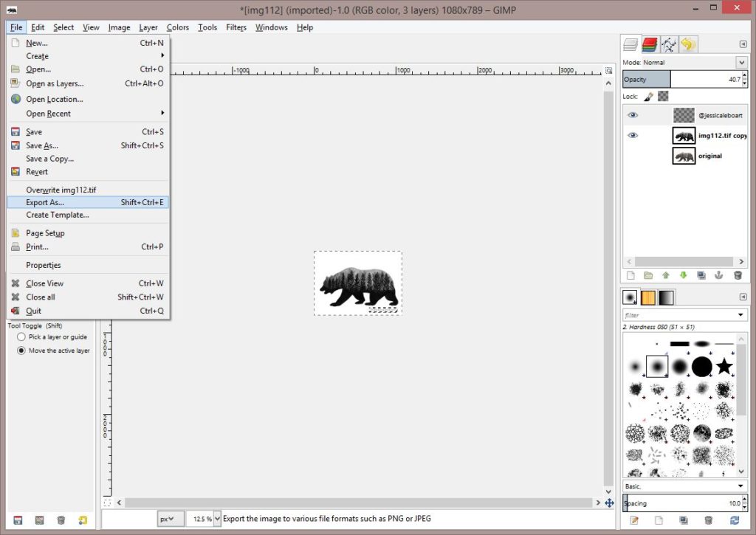Adjust the brush Spacing slider
The width and height of the screenshot is (756, 535).
point(682,503)
